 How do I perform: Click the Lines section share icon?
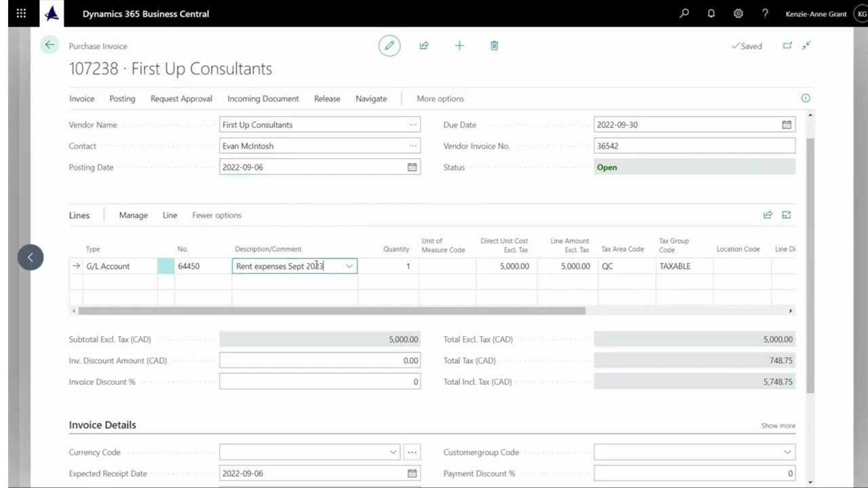[768, 215]
